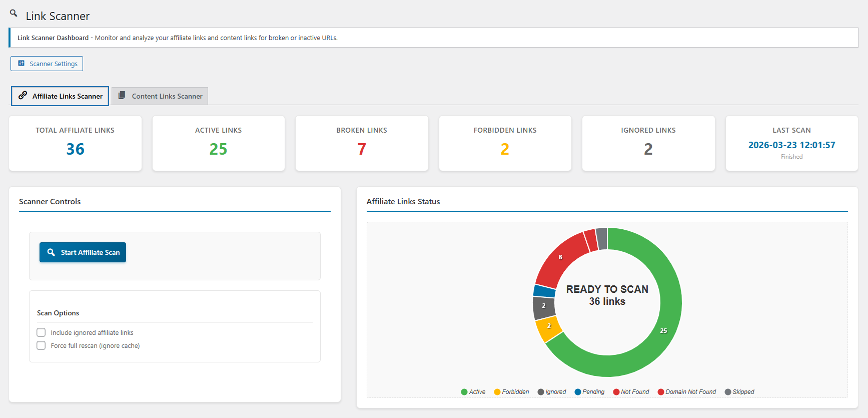868x418 pixels.
Task: Click the search icon in Start Affiliate Scan
Action: [x=51, y=252]
